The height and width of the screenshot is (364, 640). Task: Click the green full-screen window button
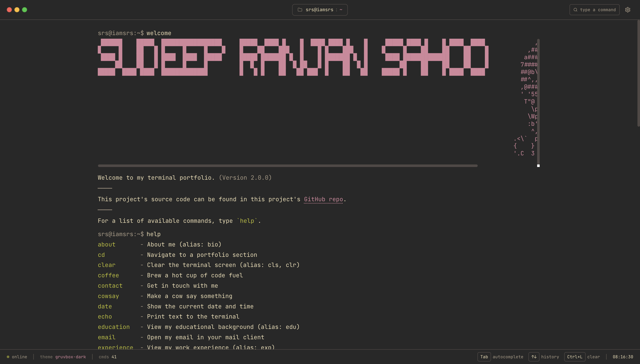tap(25, 10)
